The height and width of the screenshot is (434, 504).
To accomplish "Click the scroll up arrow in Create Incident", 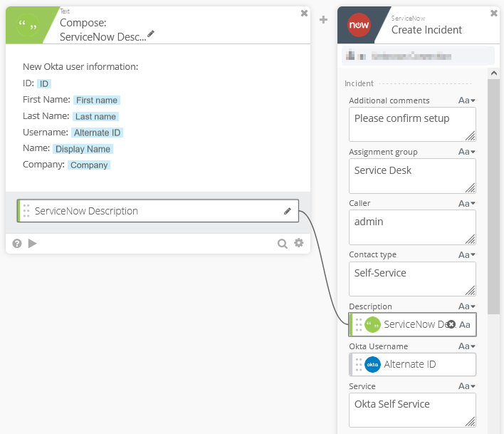I will pos(494,73).
